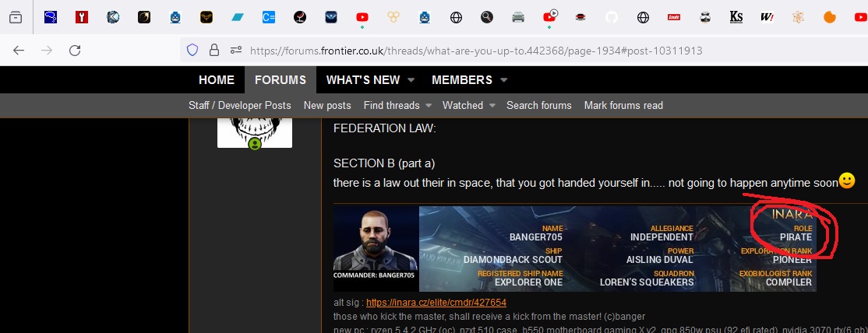The height and width of the screenshot is (333, 868).
Task: Switch to the red wrench icon tab
Action: [x=82, y=17]
